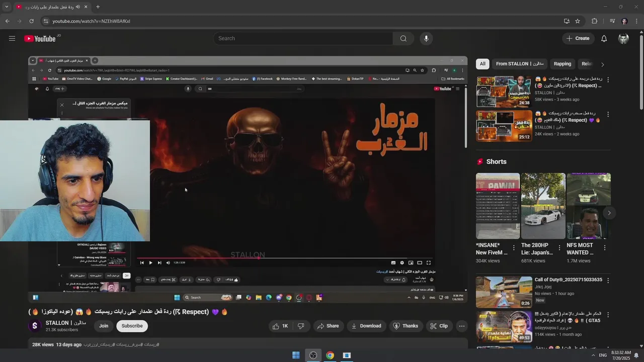Toggle subtitles in the player
The width and height of the screenshot is (644, 362).
pyautogui.click(x=393, y=262)
